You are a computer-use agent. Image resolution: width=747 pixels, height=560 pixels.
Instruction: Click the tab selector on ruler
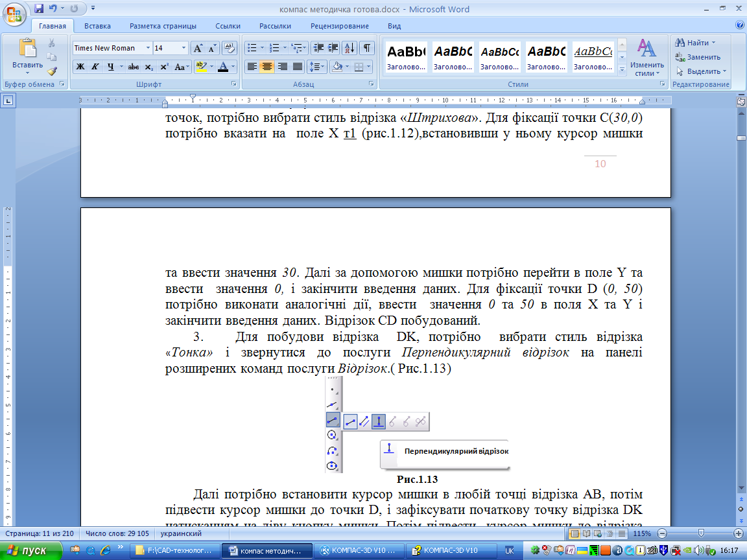8,100
